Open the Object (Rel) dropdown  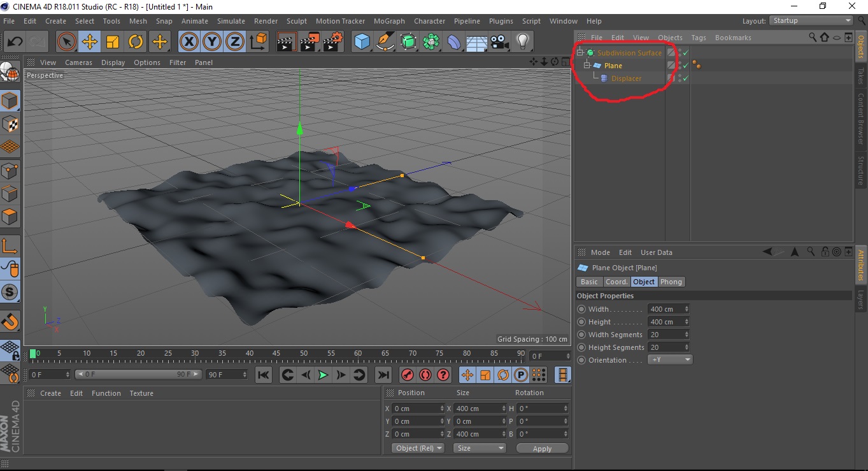coord(418,448)
